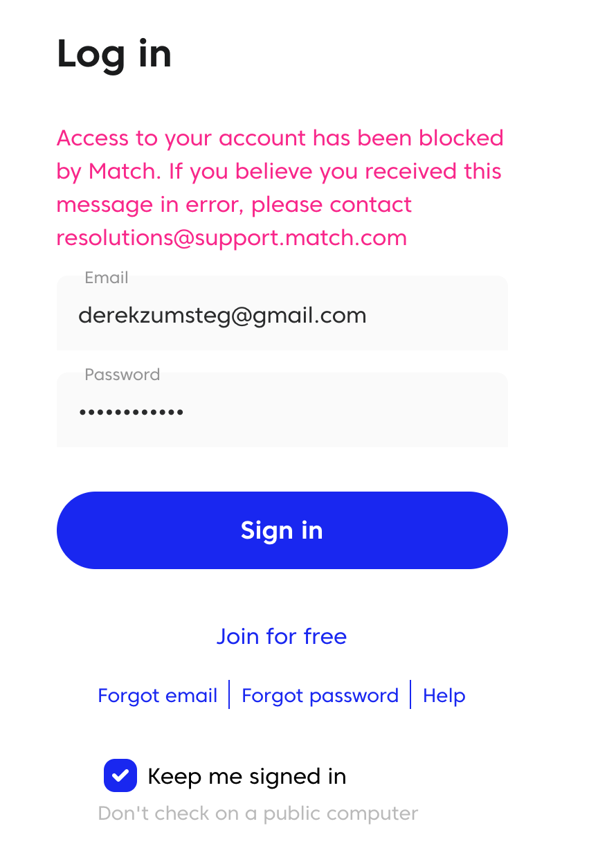Click the 'Don't check on a public computer' hint
The height and width of the screenshot is (853, 616).
258,813
